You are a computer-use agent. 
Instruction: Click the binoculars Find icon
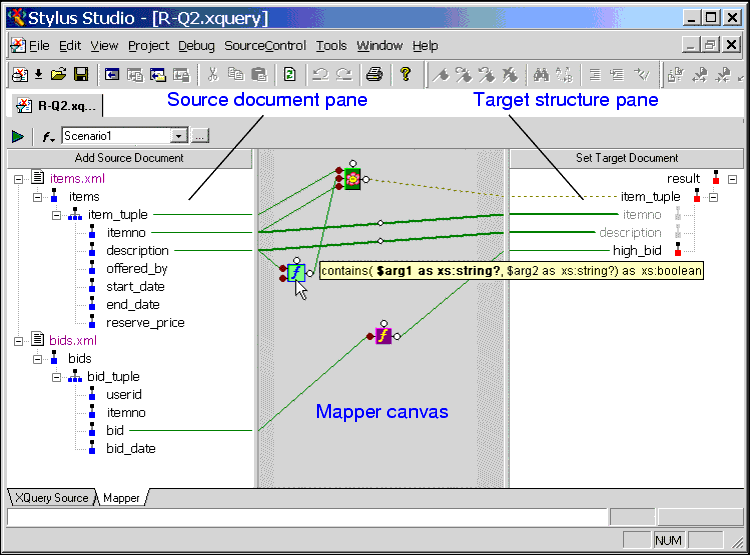tap(540, 74)
